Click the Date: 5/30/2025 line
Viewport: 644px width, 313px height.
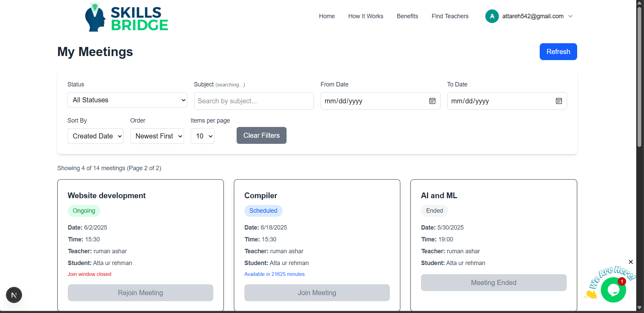point(442,228)
